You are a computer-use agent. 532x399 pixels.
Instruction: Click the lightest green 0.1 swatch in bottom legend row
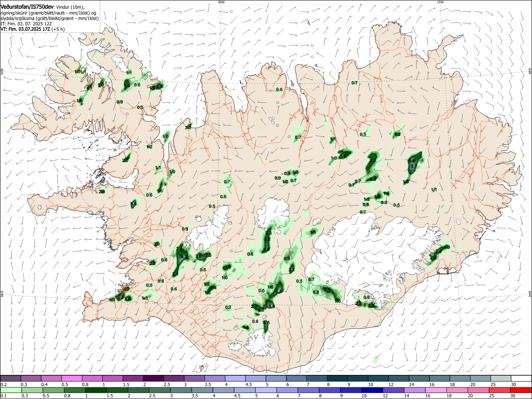(x=10, y=390)
